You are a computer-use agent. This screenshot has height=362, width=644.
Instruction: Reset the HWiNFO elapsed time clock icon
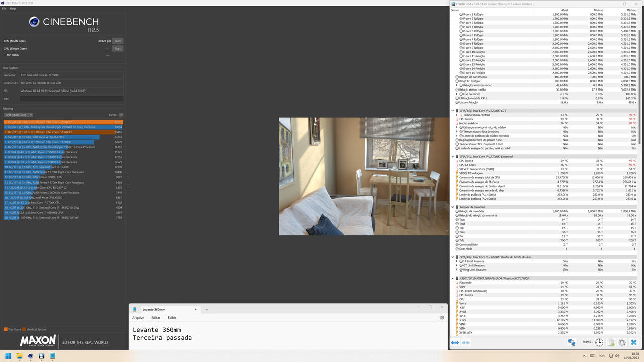599,342
